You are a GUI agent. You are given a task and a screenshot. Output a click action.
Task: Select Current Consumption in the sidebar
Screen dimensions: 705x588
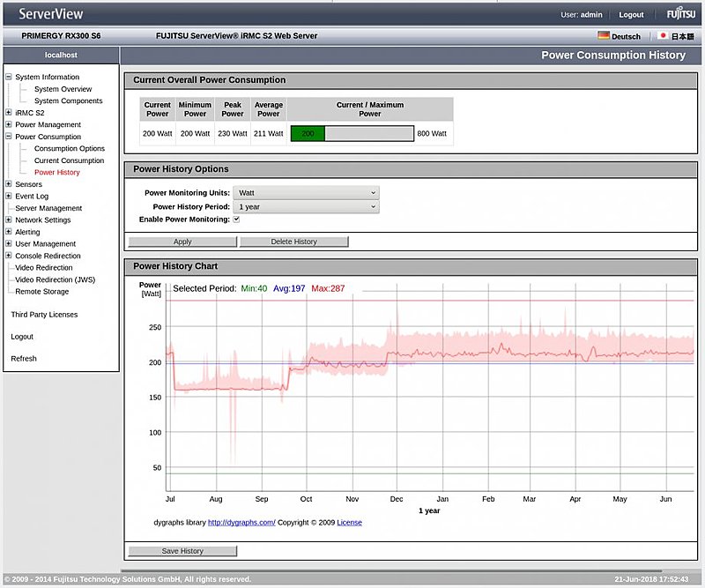69,160
